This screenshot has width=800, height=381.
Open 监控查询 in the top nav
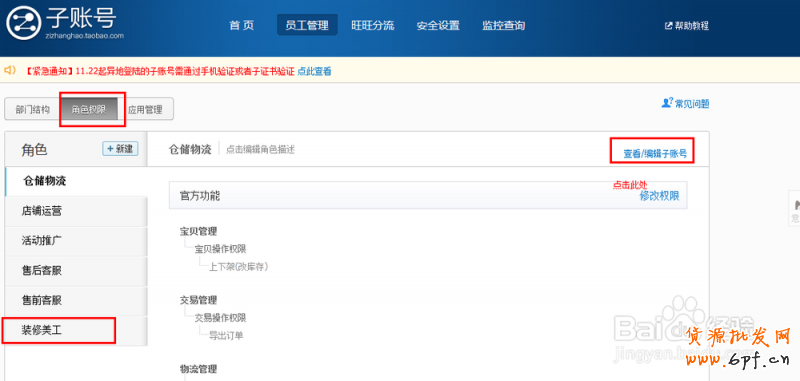[x=503, y=25]
